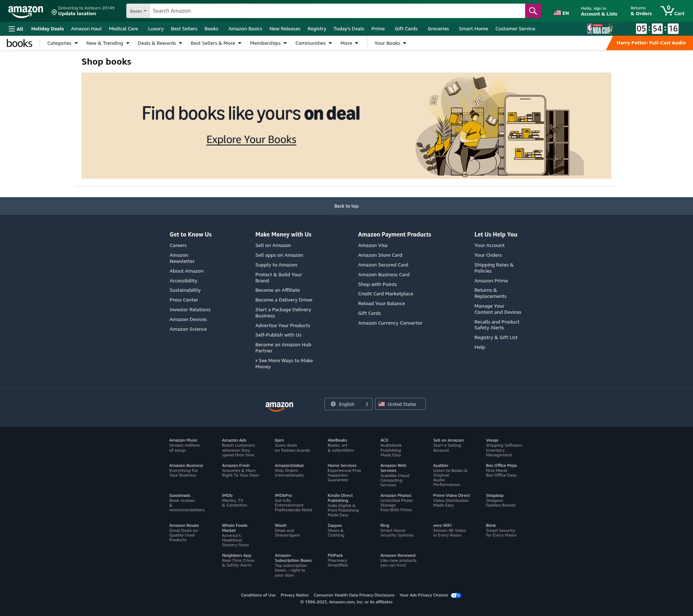Click Investor Relations footer link
The image size is (693, 616).
coord(190,310)
